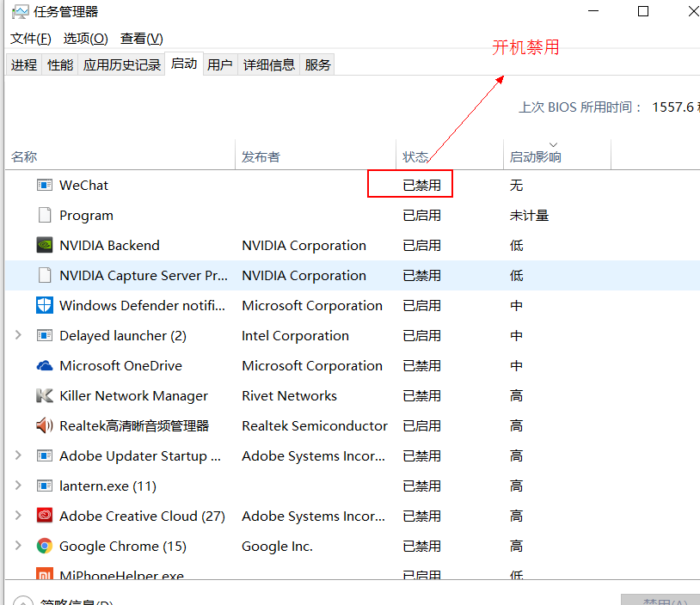Click the Microsoft OneDrive cloud icon
Screen dimensions: 700x605
[x=44, y=366]
